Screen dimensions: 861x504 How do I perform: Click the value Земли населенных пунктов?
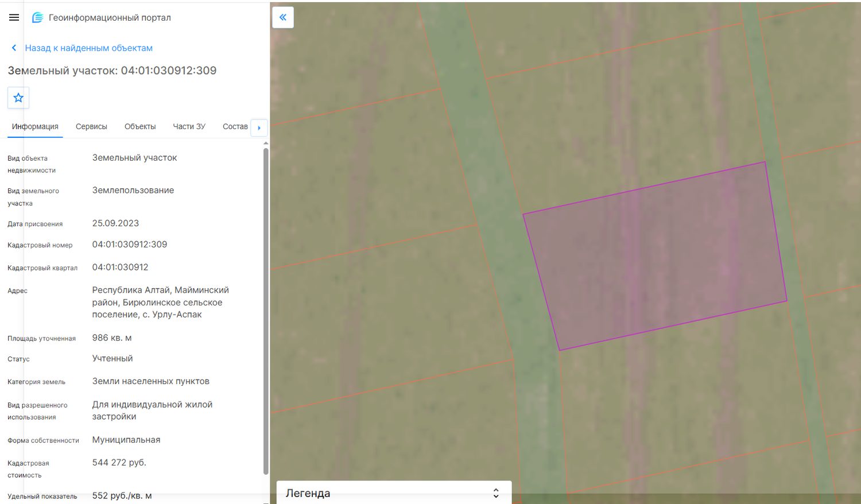pos(150,382)
